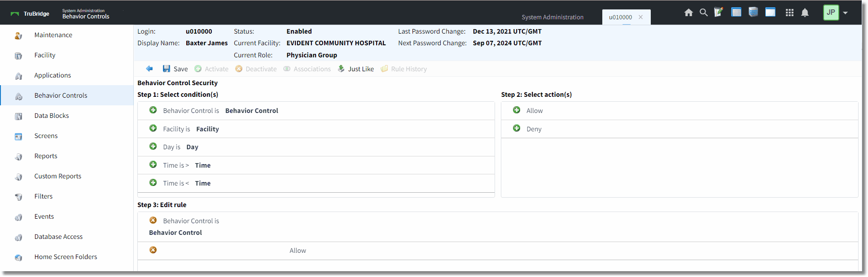Choose the Day value placeholder
The width and height of the screenshot is (868, 277).
192,147
